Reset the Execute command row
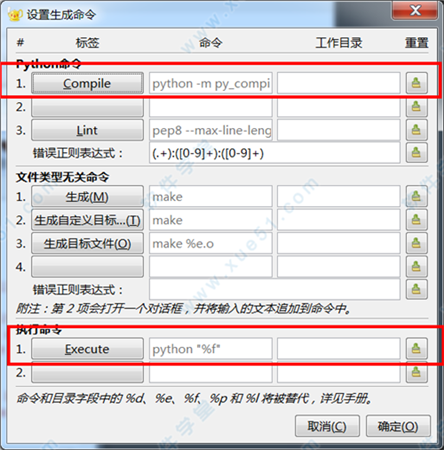The image size is (444, 450). [x=416, y=349]
